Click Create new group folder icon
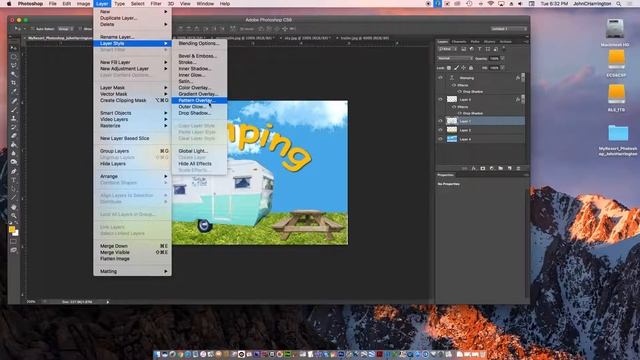The image size is (640, 360). tap(500, 168)
